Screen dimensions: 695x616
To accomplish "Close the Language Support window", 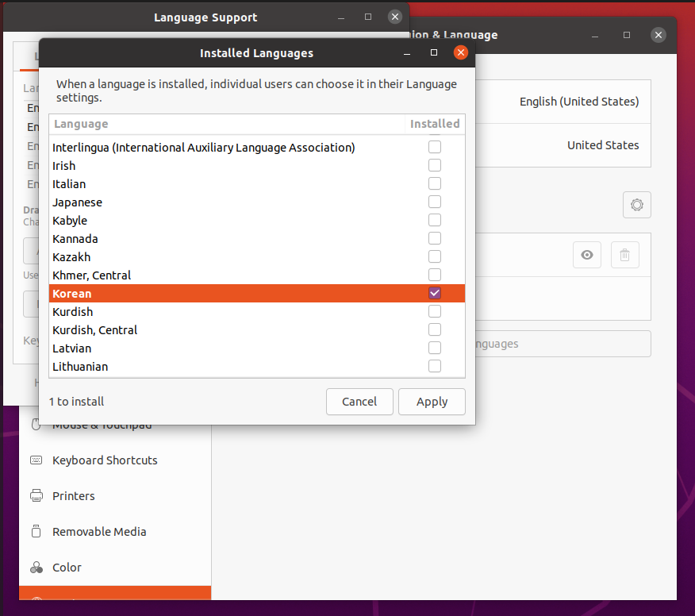I will (395, 17).
